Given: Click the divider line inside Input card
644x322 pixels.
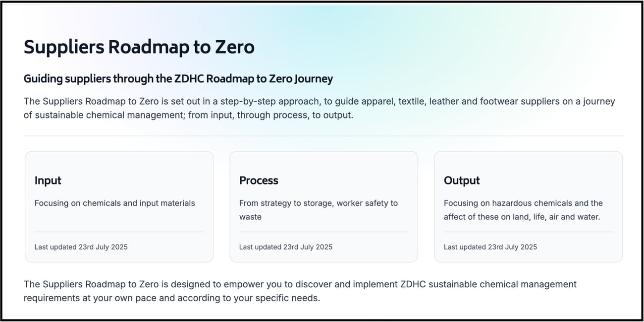Looking at the screenshot, I should point(119,232).
